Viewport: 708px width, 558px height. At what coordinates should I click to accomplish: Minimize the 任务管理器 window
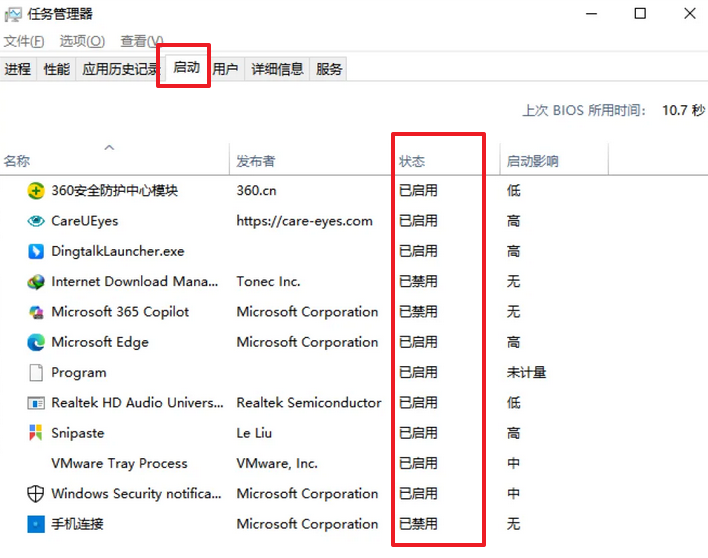coord(592,14)
